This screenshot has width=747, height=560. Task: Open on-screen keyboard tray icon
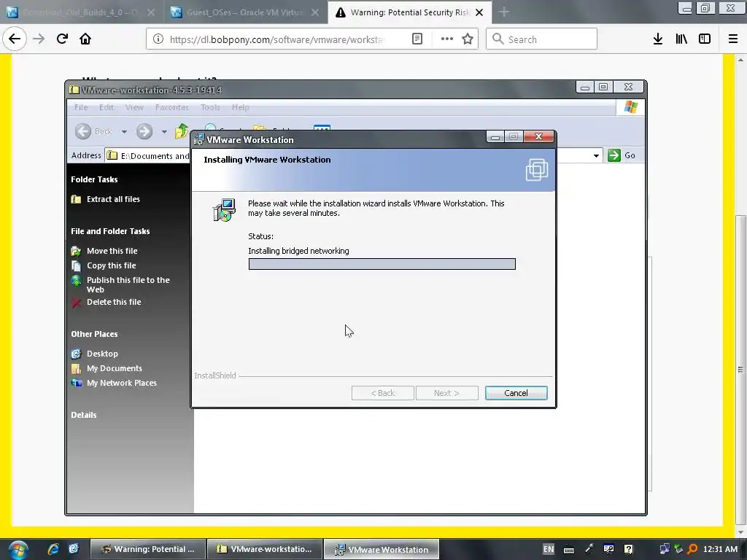coord(569,550)
